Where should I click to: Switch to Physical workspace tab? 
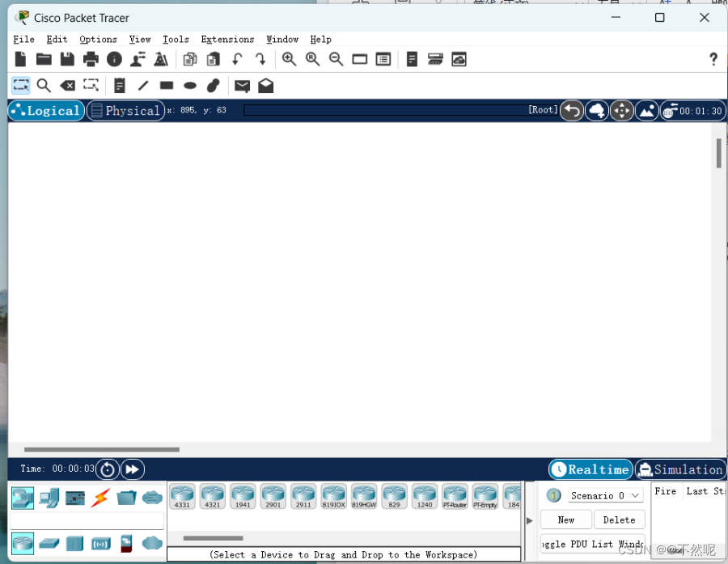(126, 111)
